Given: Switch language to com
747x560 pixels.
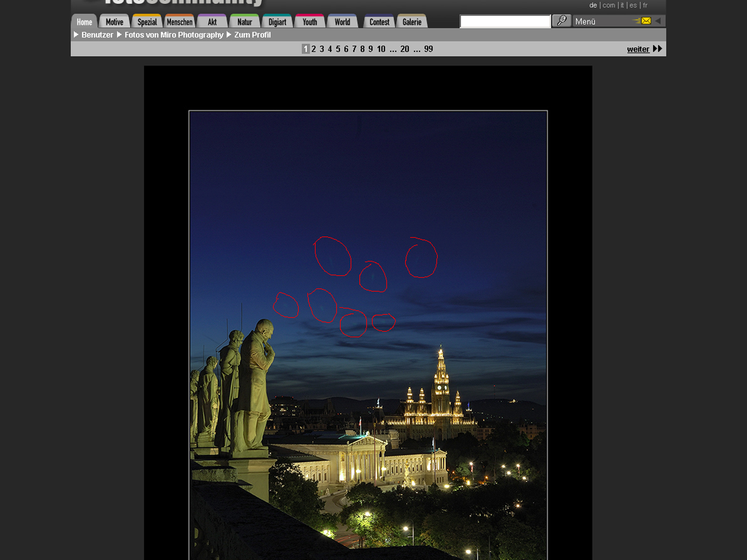Looking at the screenshot, I should [x=608, y=5].
